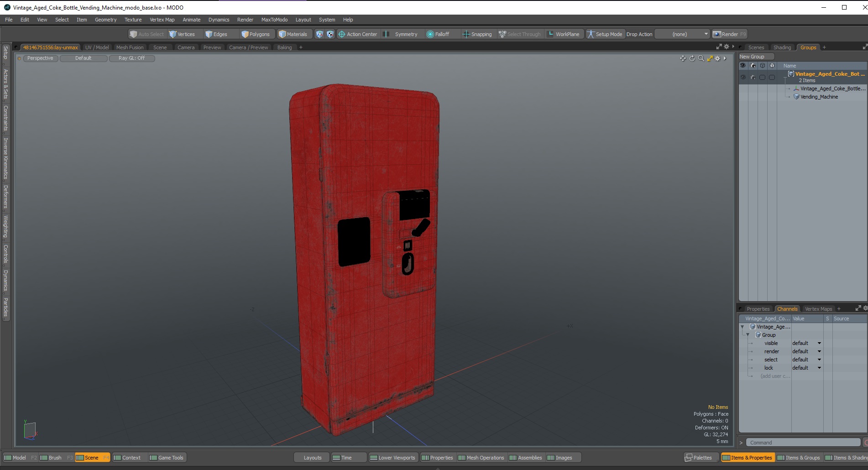Screen dimensions: 868x470
Task: Click viewport zoom magnifier icon
Action: tap(701, 58)
